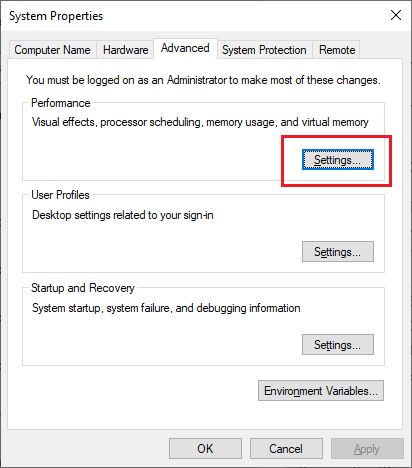Select the Advanced tab
This screenshot has width=412, height=468.
tap(185, 48)
